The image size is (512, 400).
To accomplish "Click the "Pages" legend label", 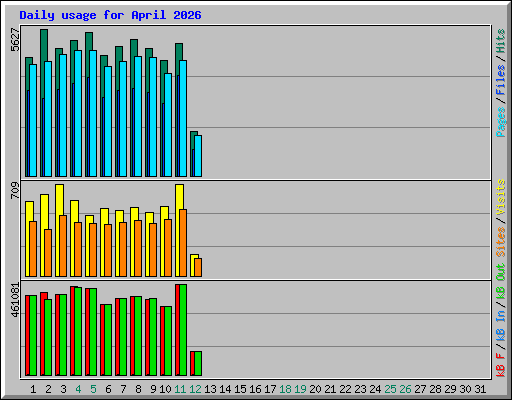I will (501, 122).
